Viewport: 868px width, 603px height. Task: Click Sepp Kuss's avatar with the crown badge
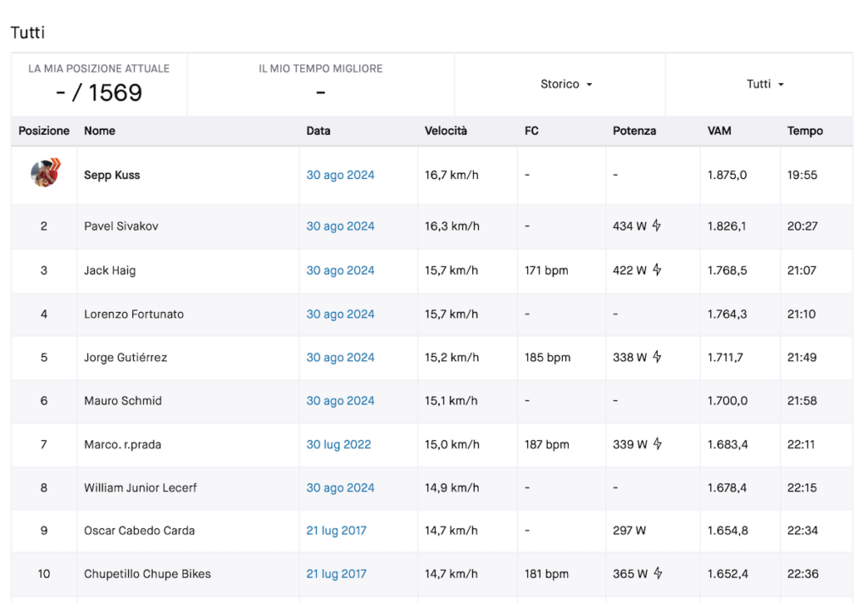click(x=46, y=173)
